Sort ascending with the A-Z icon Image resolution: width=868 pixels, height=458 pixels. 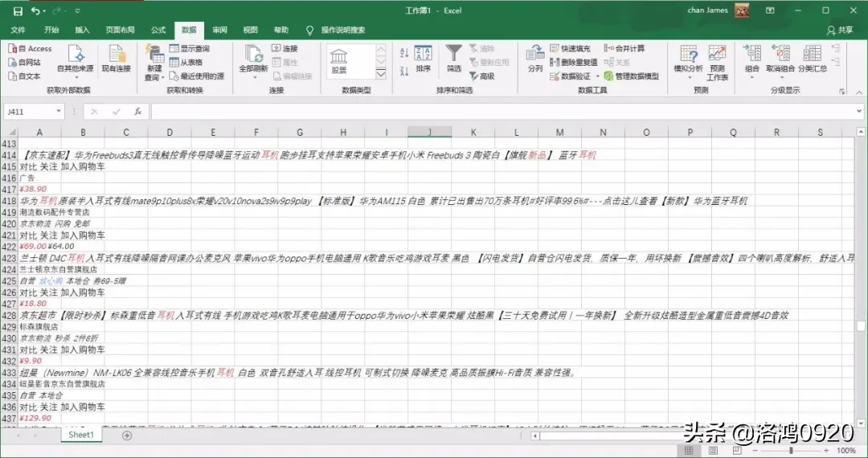404,52
